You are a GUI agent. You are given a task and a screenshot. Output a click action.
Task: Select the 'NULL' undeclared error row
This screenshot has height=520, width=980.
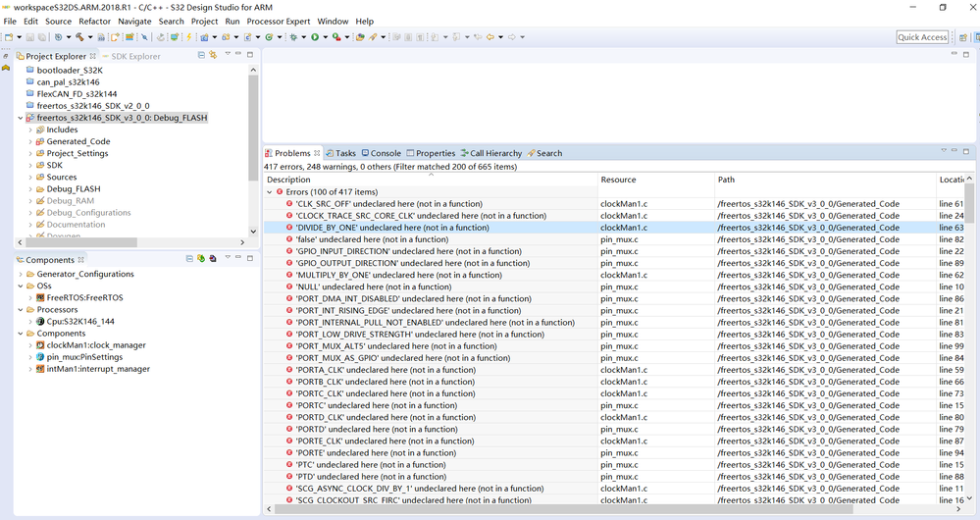click(x=615, y=286)
